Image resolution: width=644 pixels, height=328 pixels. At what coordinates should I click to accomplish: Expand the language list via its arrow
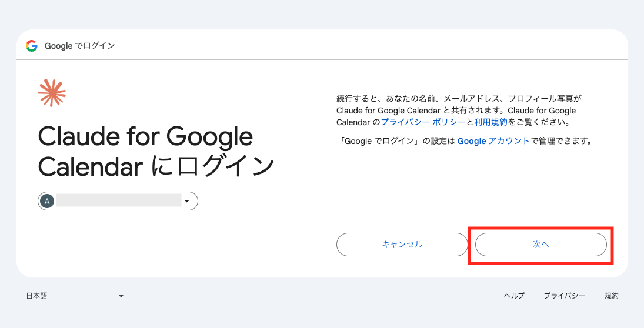point(121,296)
